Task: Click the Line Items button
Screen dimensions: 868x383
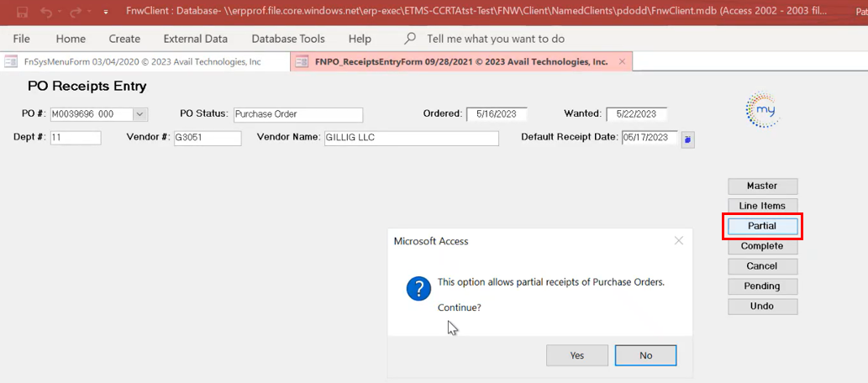Action: pyautogui.click(x=762, y=206)
